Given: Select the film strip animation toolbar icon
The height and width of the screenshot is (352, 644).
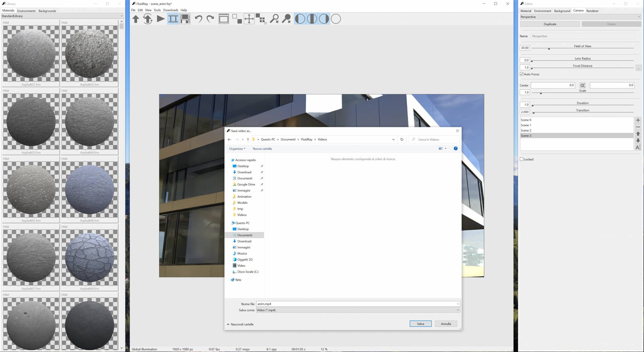Looking at the screenshot, I should [173, 19].
